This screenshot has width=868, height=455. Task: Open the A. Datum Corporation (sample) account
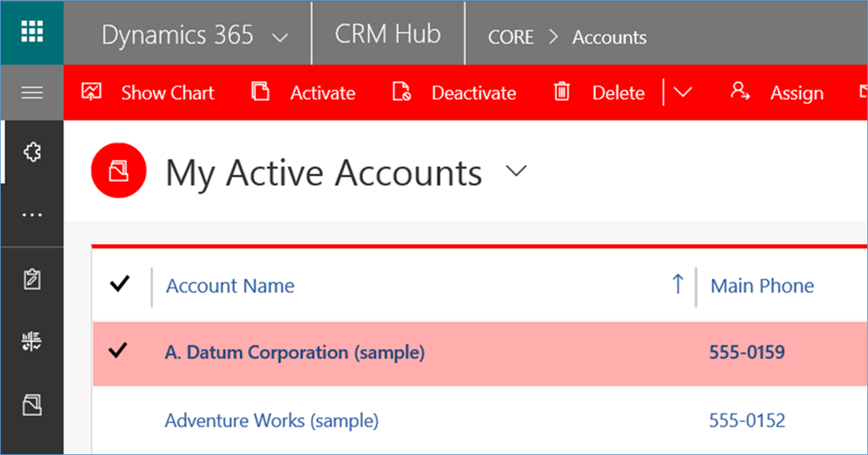pos(294,352)
